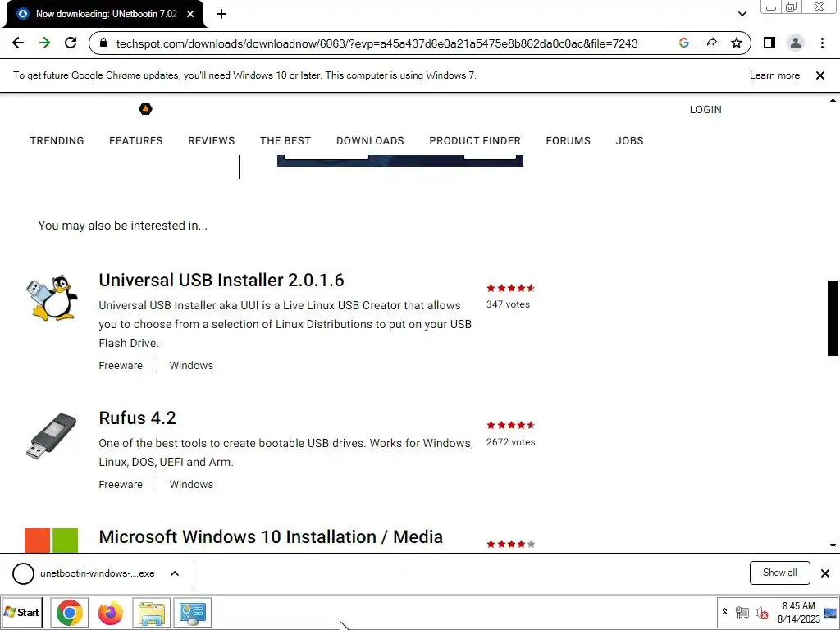
Task: Click the address bar URL
Action: pyautogui.click(x=377, y=43)
